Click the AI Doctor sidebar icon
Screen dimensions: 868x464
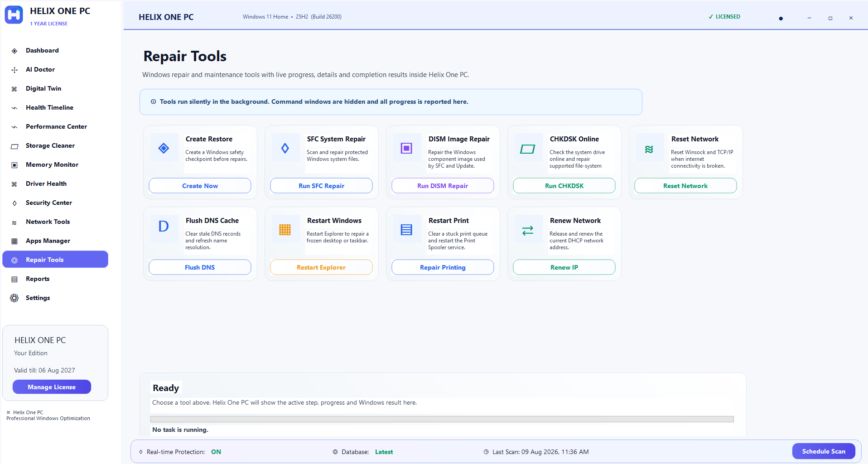[x=14, y=70]
